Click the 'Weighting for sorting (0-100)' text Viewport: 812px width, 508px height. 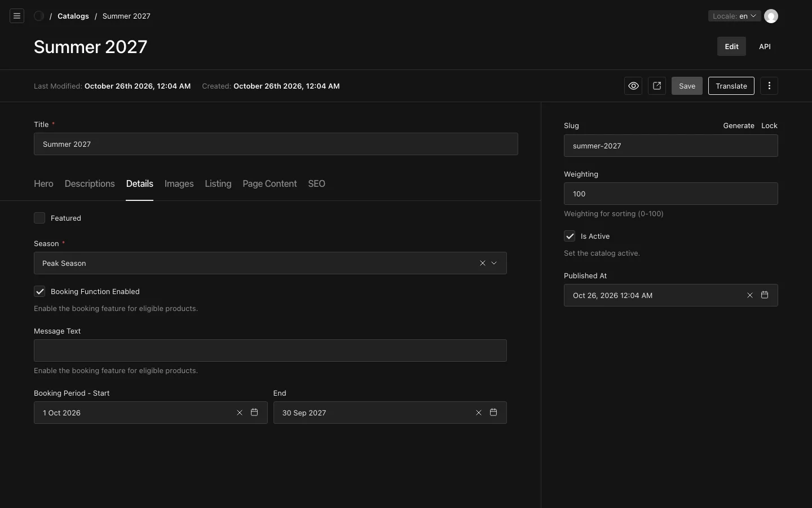[614, 213]
